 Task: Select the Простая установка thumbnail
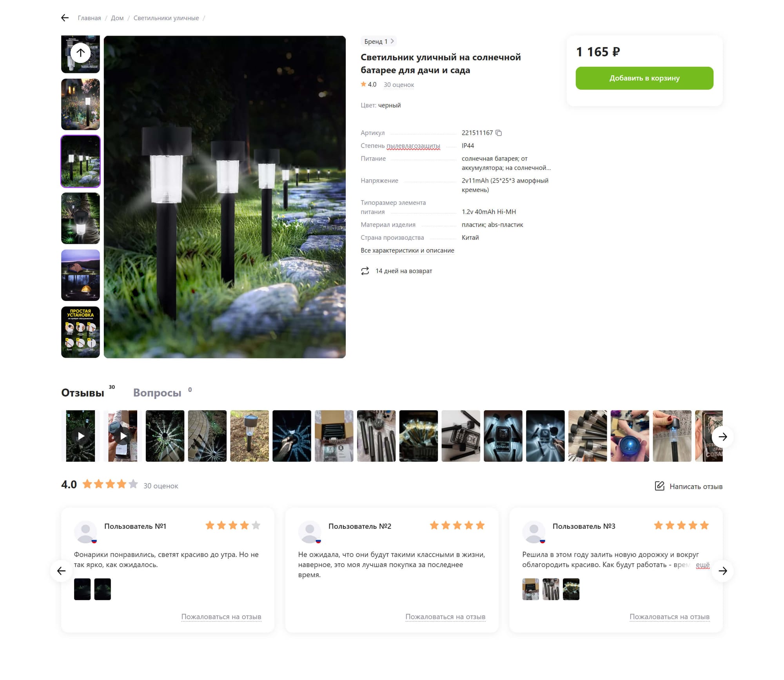pyautogui.click(x=80, y=332)
